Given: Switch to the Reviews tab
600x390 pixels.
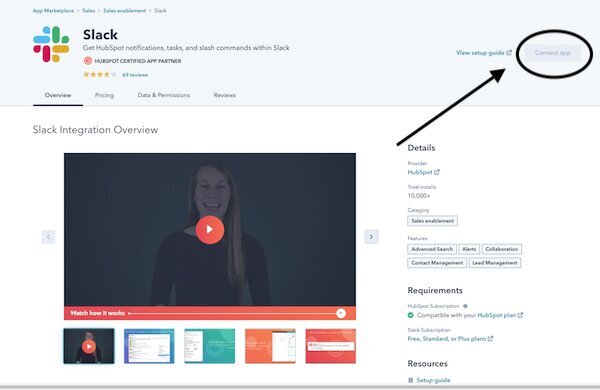Looking at the screenshot, I should point(224,95).
